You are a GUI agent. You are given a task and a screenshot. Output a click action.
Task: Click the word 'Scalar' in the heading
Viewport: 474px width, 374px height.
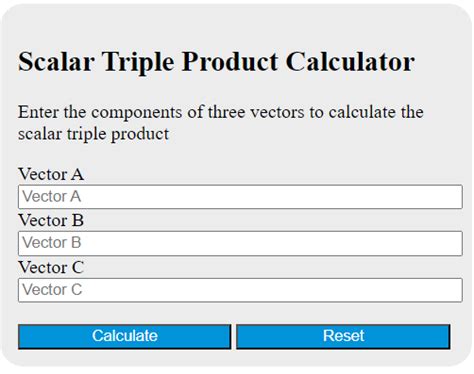point(56,62)
